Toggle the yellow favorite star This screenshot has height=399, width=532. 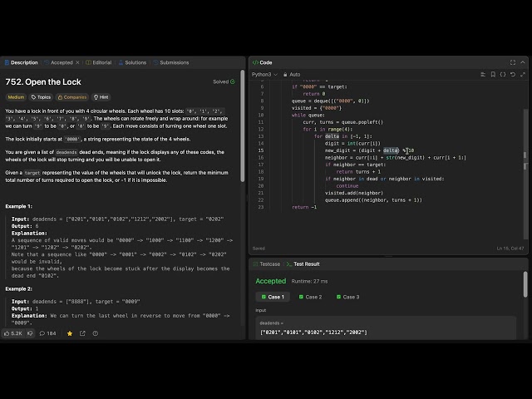pos(70,333)
